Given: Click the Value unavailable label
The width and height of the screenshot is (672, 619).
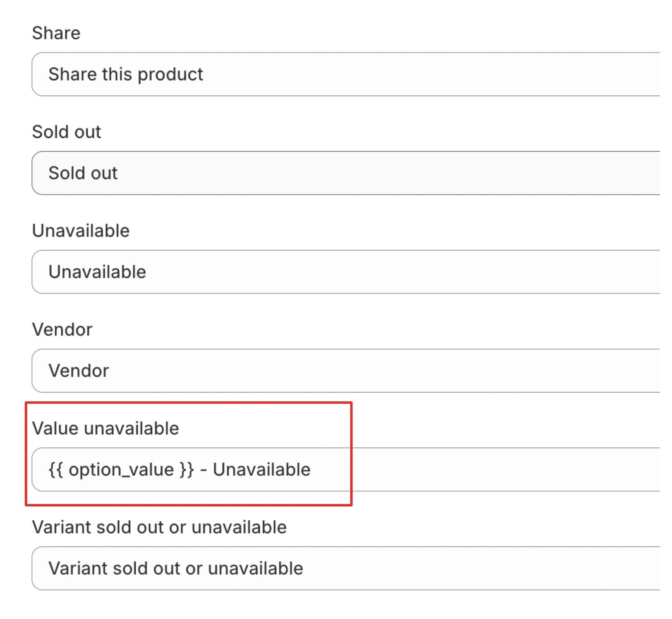Looking at the screenshot, I should coord(107,429).
